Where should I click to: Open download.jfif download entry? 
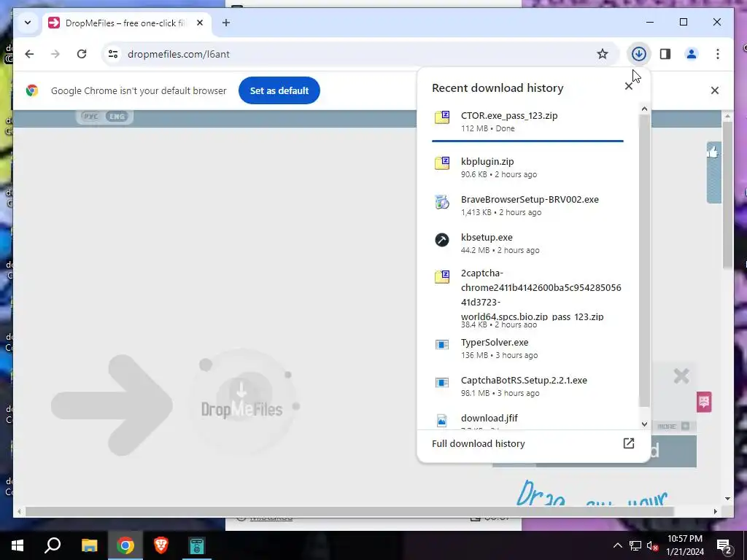[x=528, y=419]
